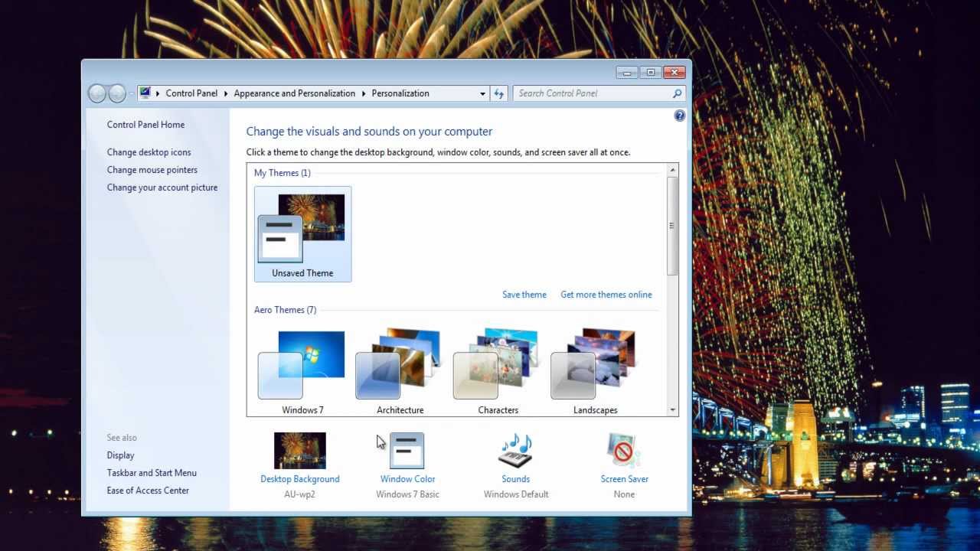
Task: Click the None screen saver label
Action: click(x=625, y=494)
